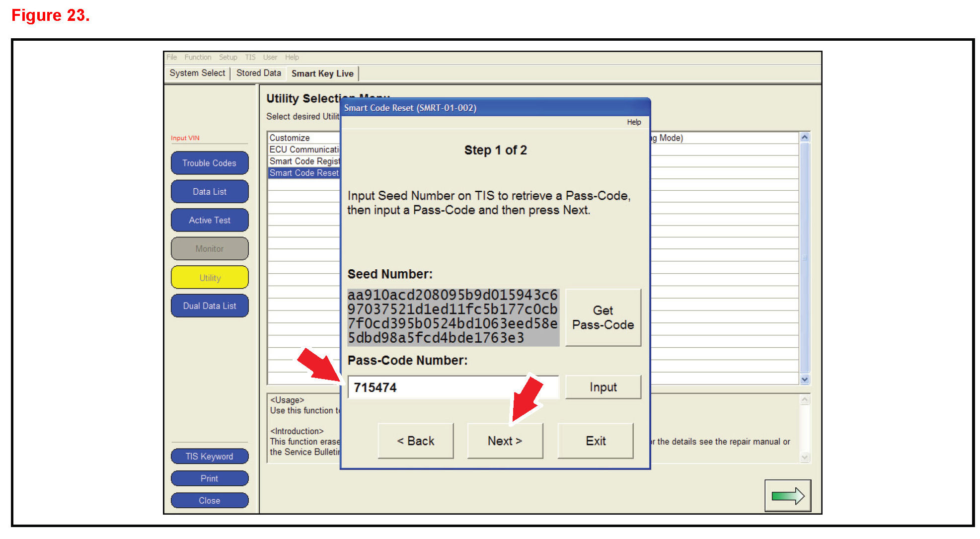Click the < Back button

tap(415, 441)
